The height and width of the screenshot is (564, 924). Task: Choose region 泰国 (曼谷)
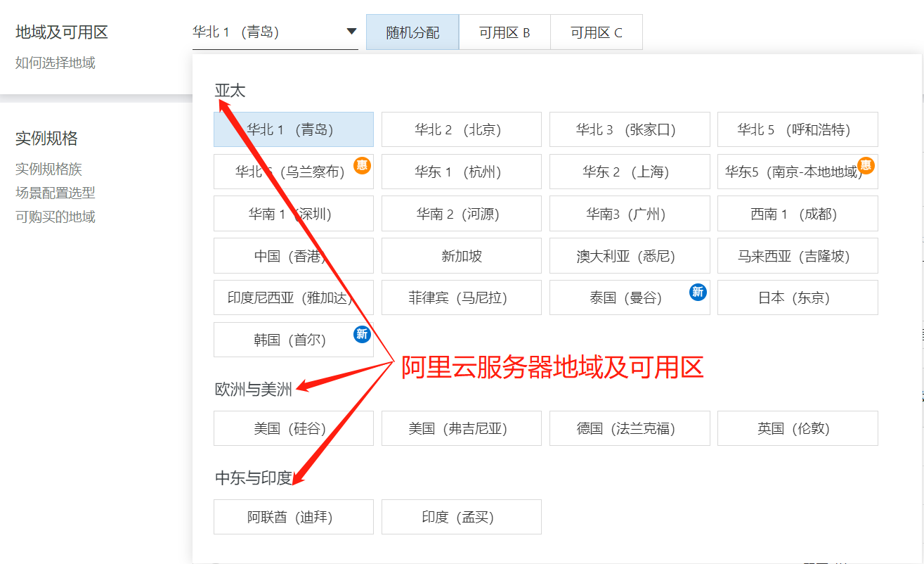click(x=630, y=297)
